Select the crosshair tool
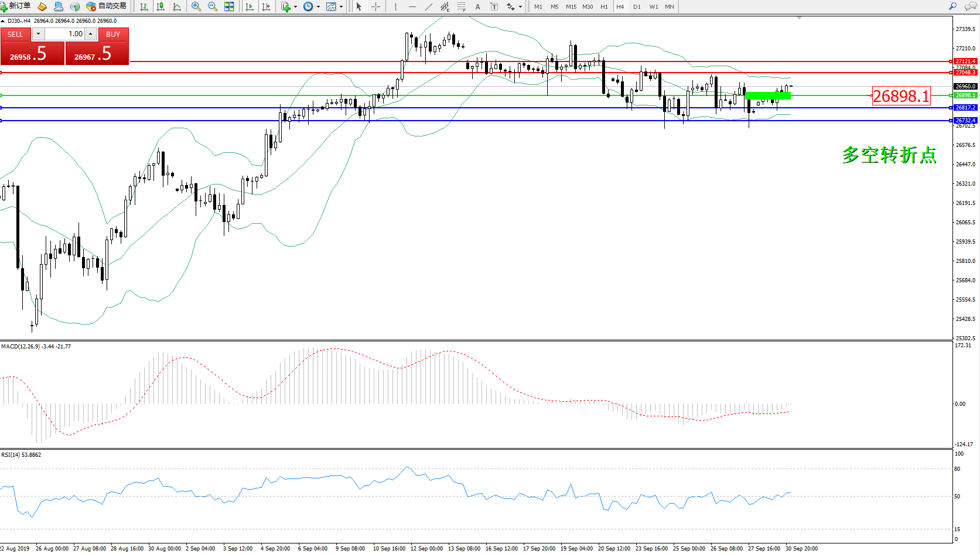Viewport: 980px width, 554px height. (x=375, y=6)
